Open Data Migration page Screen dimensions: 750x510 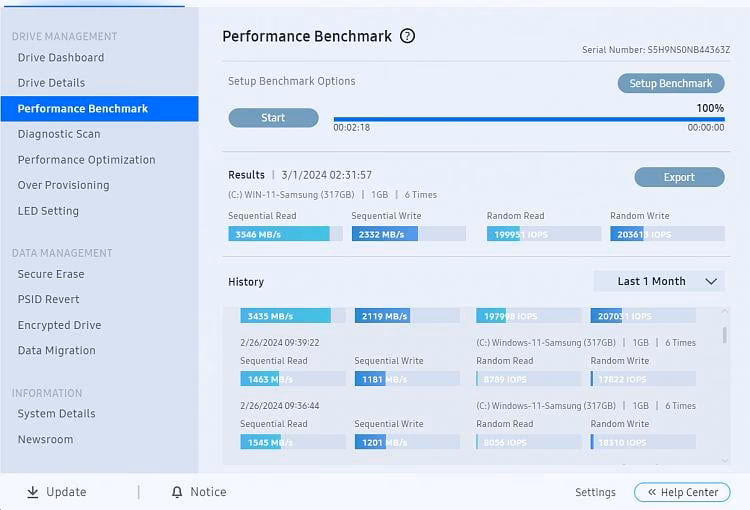(x=57, y=351)
